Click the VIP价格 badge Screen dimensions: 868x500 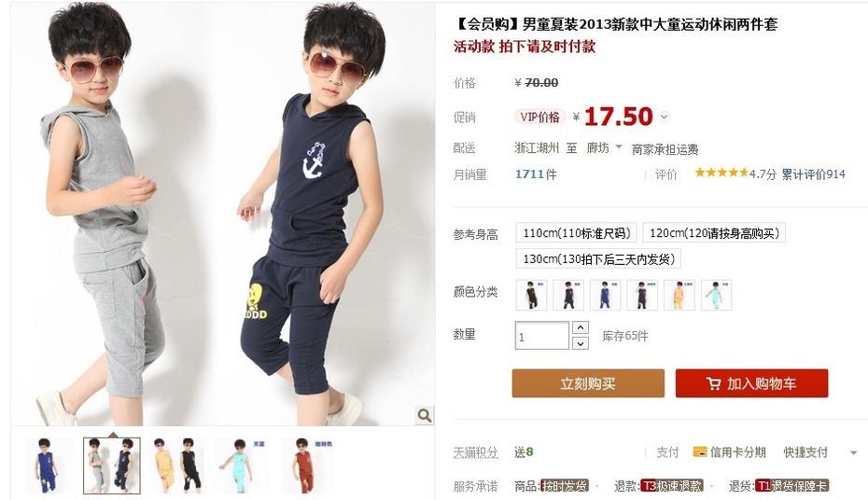click(x=539, y=117)
